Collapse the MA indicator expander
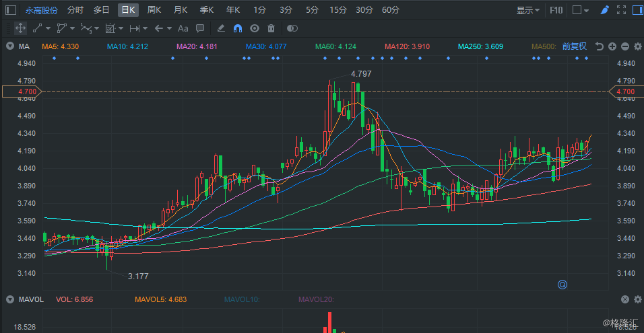This screenshot has width=644, height=333. pos(9,46)
